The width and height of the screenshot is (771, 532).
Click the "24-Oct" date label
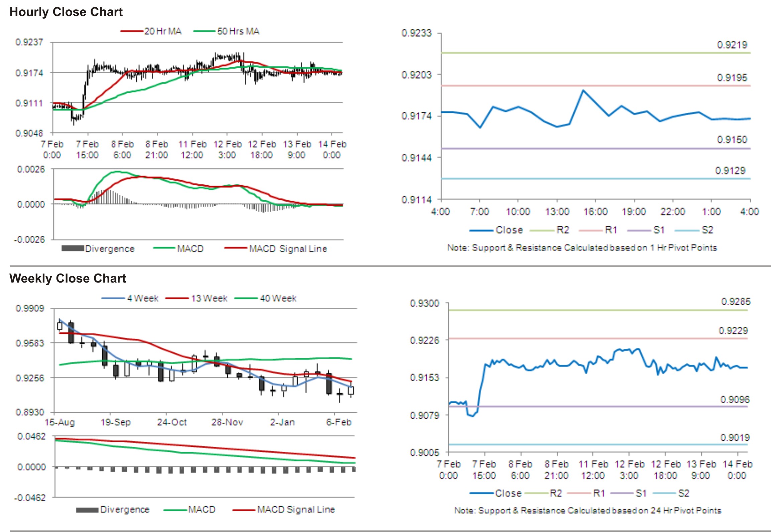pos(172,422)
